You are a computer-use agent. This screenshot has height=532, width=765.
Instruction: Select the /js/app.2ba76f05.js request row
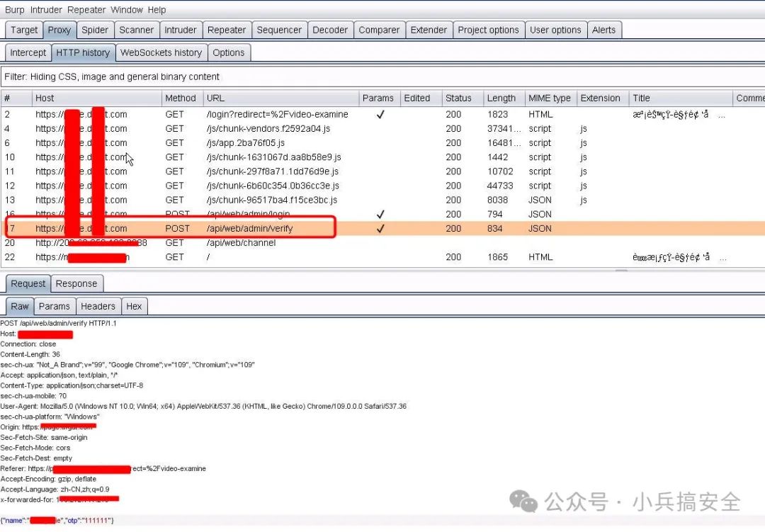pos(245,143)
